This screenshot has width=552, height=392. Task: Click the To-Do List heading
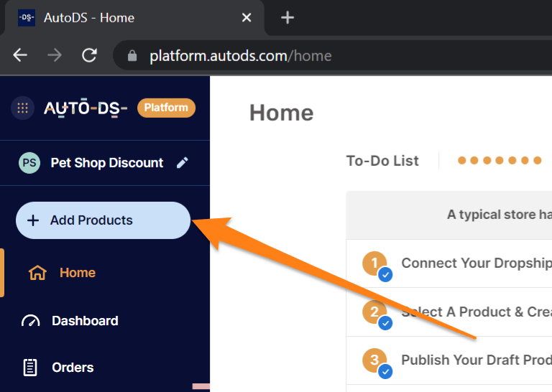(382, 161)
